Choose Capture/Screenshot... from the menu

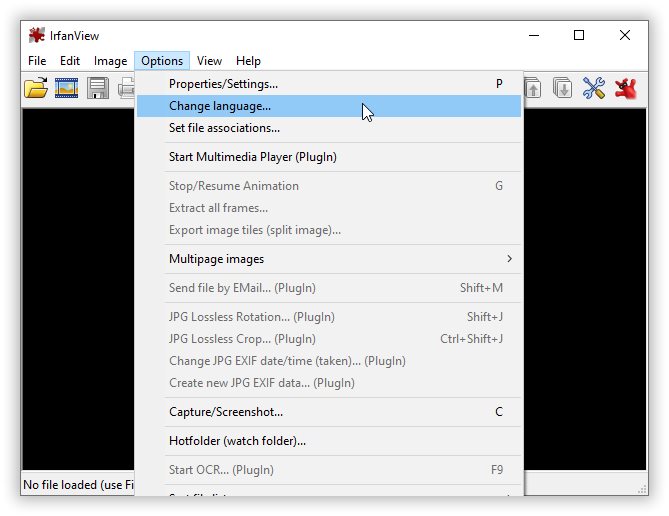click(x=226, y=412)
